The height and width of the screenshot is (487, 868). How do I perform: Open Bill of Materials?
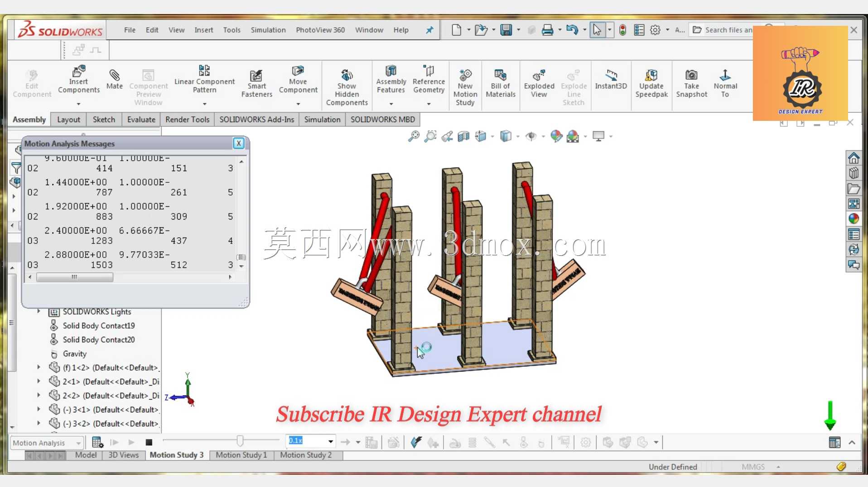(501, 84)
